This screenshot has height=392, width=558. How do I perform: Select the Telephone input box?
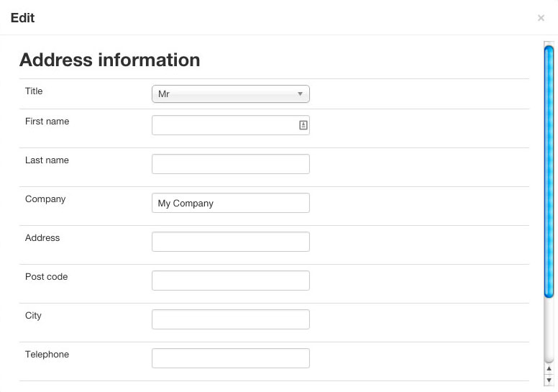pos(230,358)
